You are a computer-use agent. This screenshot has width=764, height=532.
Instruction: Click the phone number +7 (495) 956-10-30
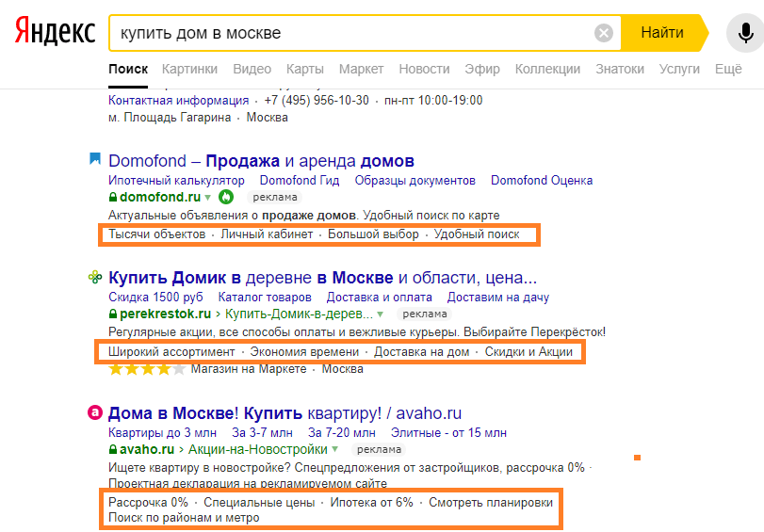coord(317,101)
